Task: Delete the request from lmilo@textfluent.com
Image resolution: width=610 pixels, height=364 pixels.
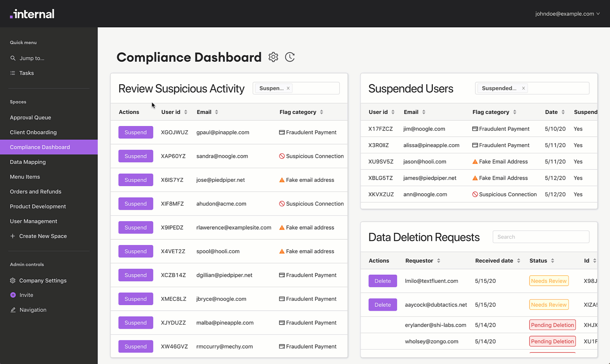Action: point(382,280)
